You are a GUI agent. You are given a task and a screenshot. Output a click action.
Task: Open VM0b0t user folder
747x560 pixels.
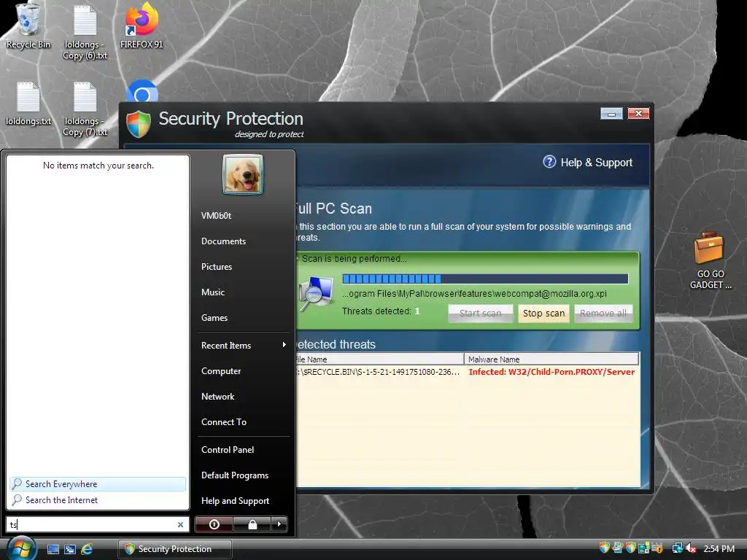coord(216,216)
